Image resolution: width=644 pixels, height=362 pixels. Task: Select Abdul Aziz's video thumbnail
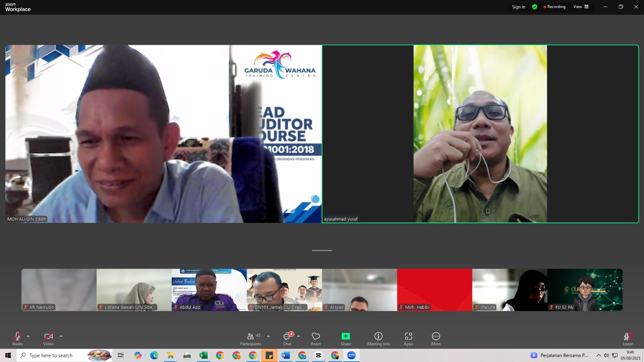click(209, 290)
